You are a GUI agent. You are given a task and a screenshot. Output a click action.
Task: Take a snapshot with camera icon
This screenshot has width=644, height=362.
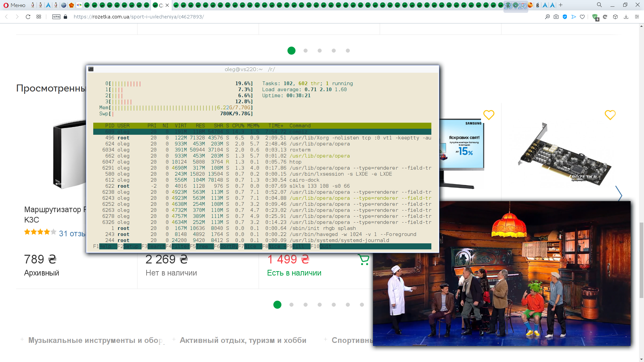coord(556,17)
